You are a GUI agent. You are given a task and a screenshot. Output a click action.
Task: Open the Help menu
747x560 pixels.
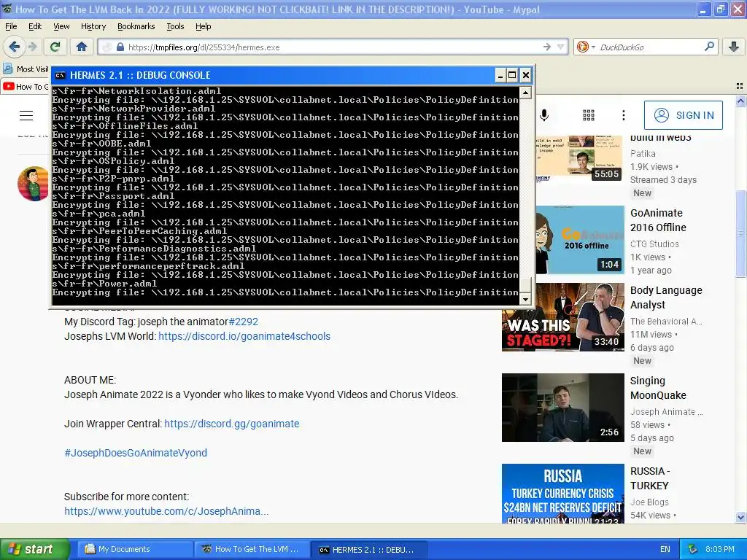[x=204, y=26]
